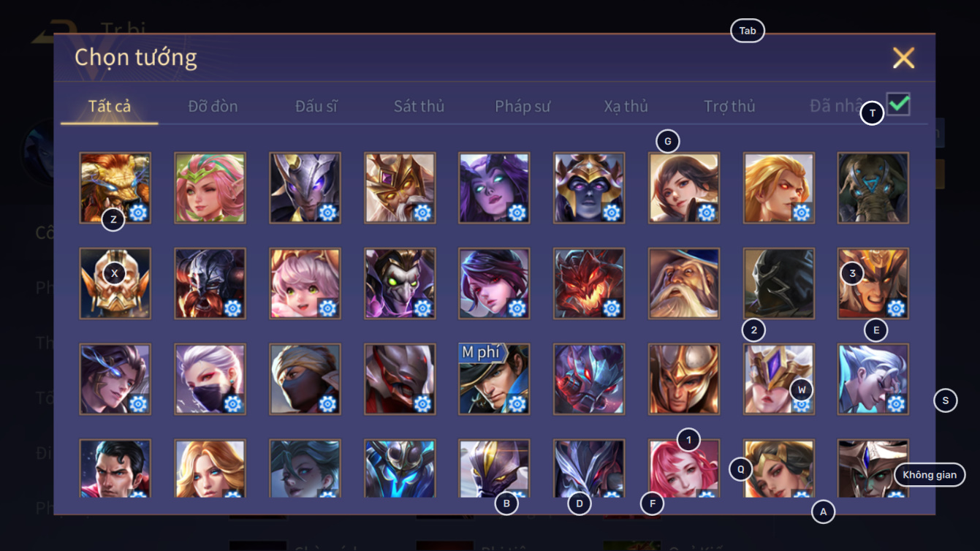The height and width of the screenshot is (551, 980).
Task: Select the pink twin-tail girl hero
Action: coord(305,284)
